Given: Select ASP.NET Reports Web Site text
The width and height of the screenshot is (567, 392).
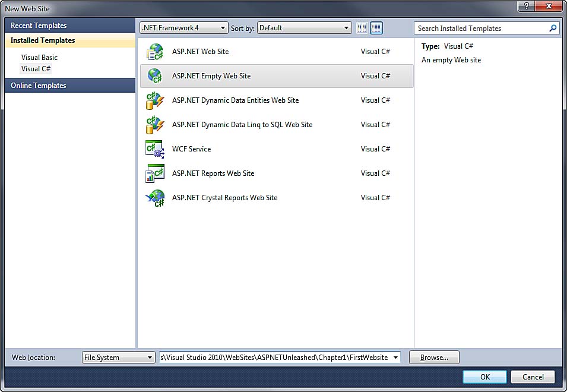Looking at the screenshot, I should 213,173.
